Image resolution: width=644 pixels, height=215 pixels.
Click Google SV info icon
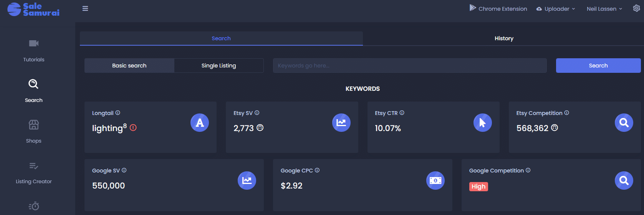tap(124, 170)
